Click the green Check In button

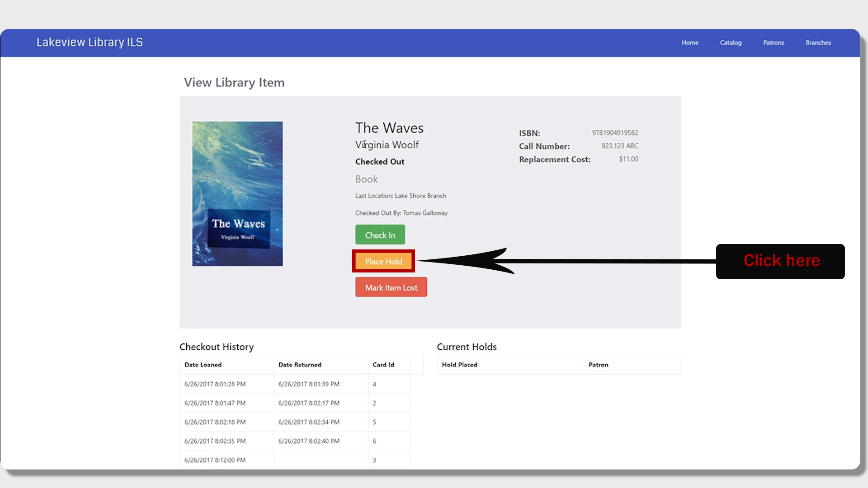click(380, 235)
